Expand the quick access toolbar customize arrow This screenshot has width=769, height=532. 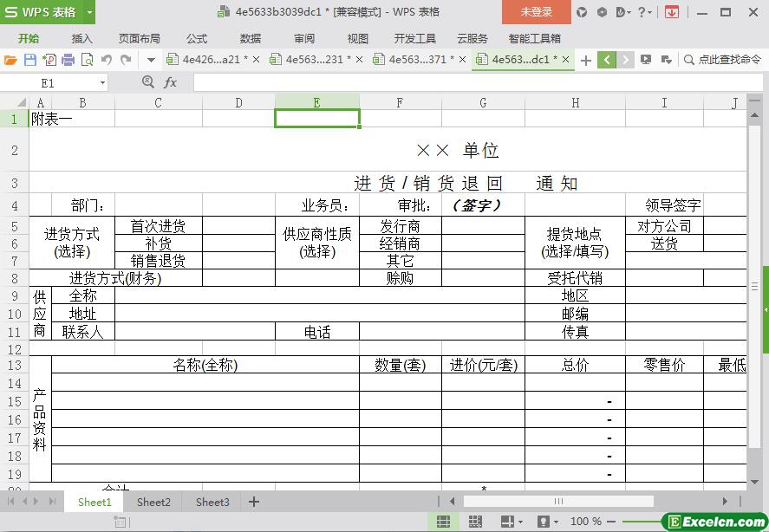click(151, 60)
